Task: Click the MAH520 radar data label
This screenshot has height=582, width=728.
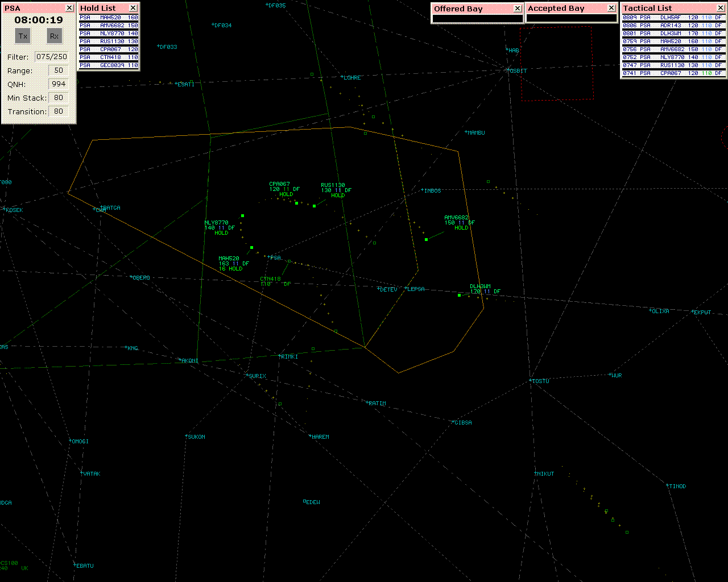Action: pyautogui.click(x=234, y=263)
